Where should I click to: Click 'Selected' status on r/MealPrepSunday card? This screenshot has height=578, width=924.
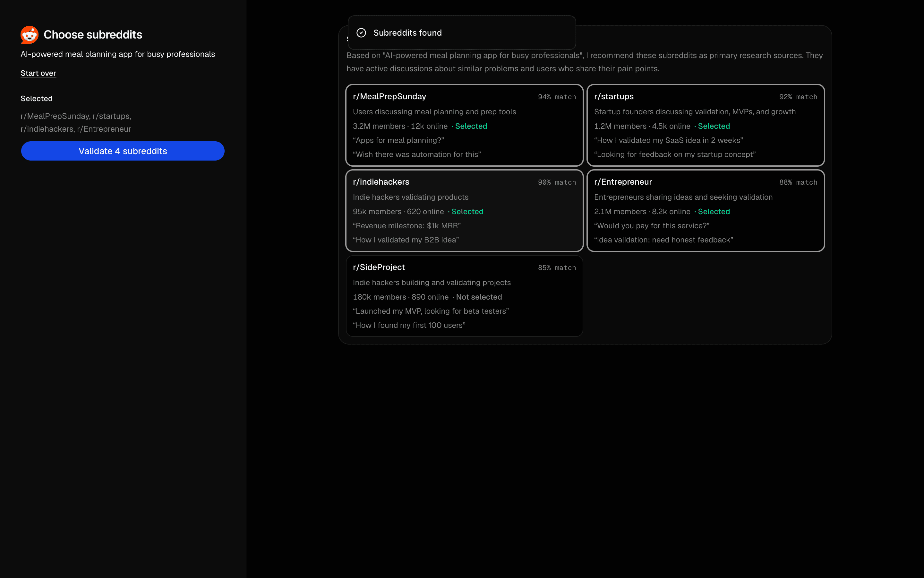(471, 126)
